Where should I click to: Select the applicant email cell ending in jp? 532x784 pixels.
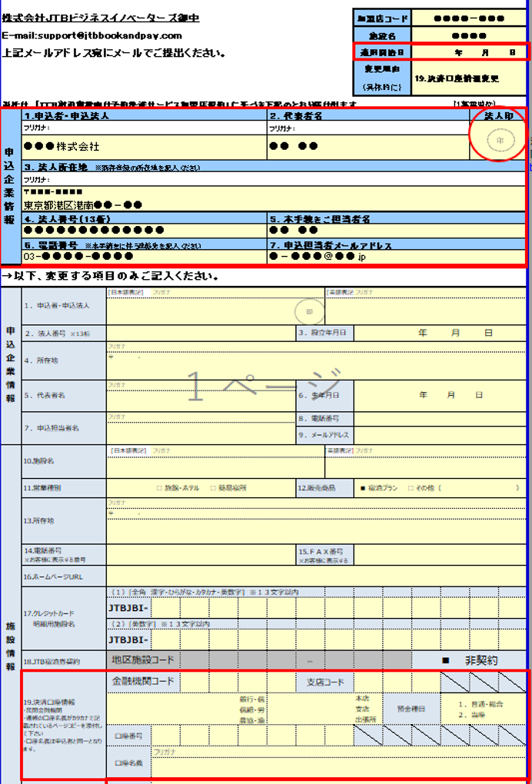coord(396,256)
